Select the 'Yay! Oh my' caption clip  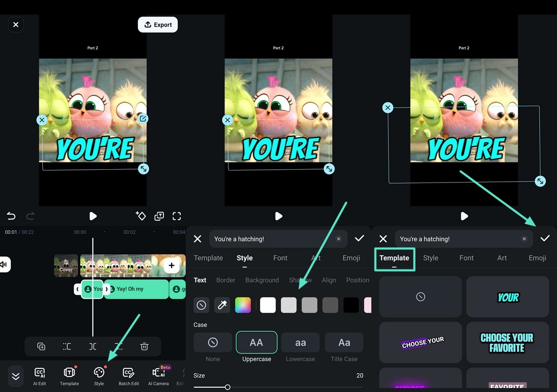136,289
